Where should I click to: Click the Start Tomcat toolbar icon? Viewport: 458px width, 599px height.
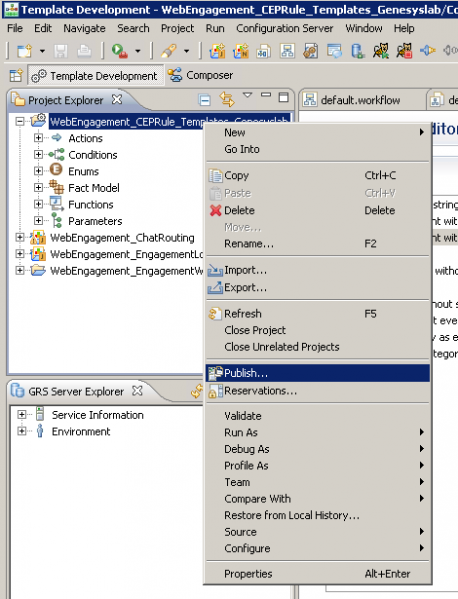(x=381, y=51)
